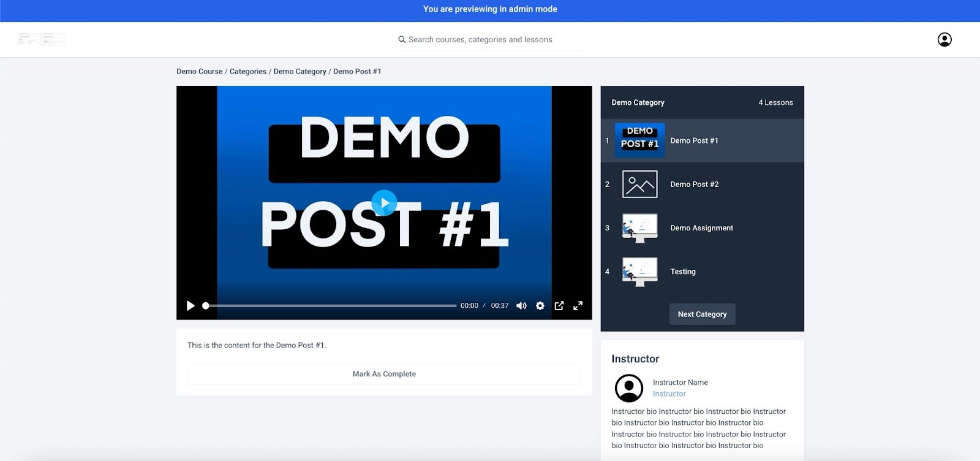Screen dimensions: 980x461
Task: Click the site logo in header
Action: [41, 40]
